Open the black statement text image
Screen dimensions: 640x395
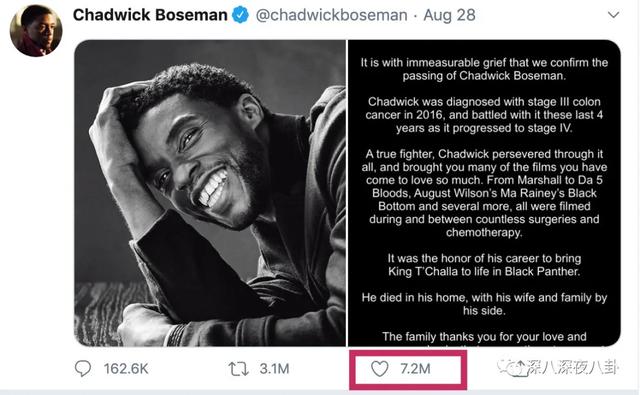(x=484, y=193)
